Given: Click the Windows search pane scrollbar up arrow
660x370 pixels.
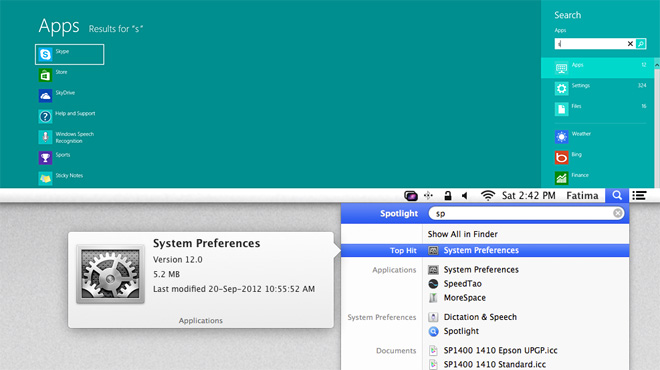Looking at the screenshot, I should tap(657, 65).
